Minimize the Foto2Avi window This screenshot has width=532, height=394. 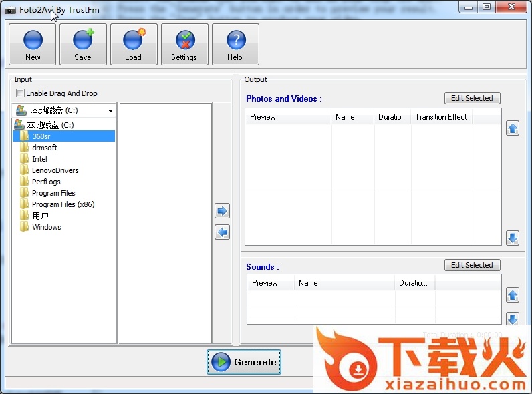[469, 7]
